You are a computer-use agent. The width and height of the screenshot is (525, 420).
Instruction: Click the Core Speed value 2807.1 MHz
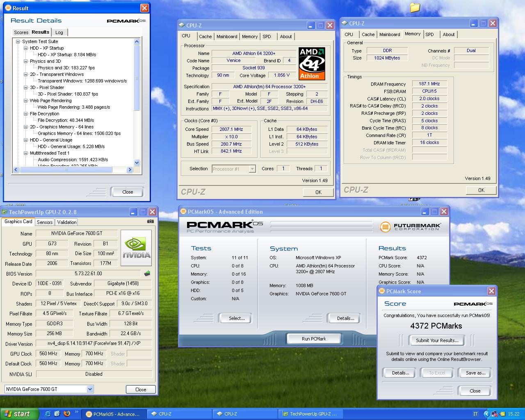point(231,129)
